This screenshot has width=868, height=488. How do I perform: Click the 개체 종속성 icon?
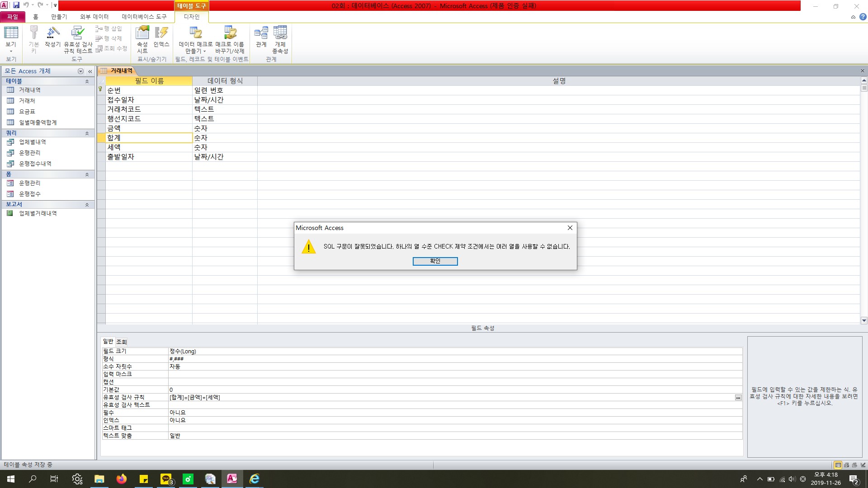point(280,39)
